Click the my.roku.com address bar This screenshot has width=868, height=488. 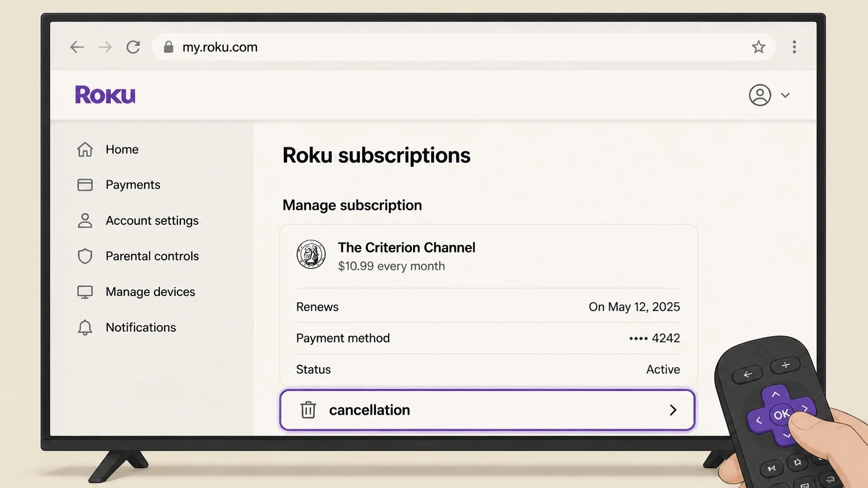(463, 47)
